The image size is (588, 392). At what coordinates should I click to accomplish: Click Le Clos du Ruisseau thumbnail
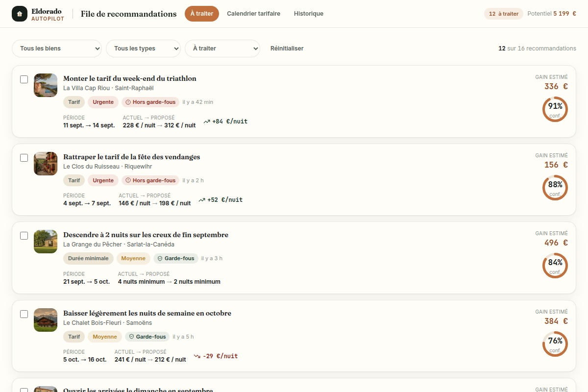pyautogui.click(x=46, y=164)
